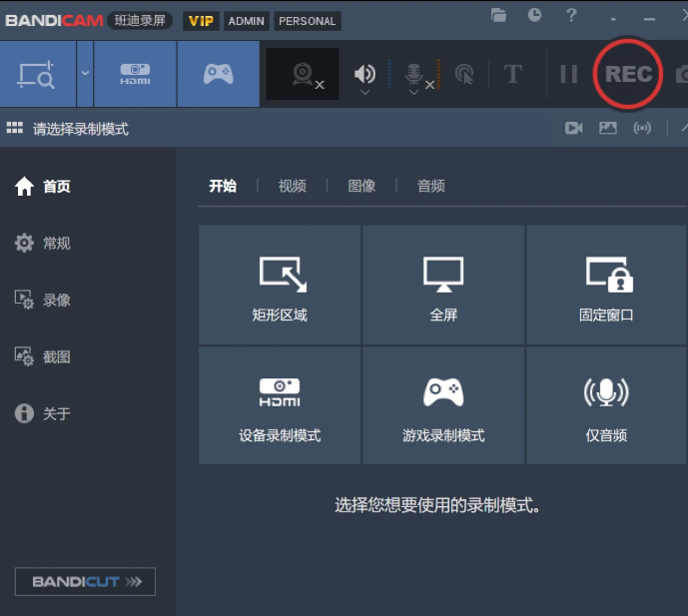
Task: Select the screen rectangle recording mode icon
Action: click(x=38, y=74)
